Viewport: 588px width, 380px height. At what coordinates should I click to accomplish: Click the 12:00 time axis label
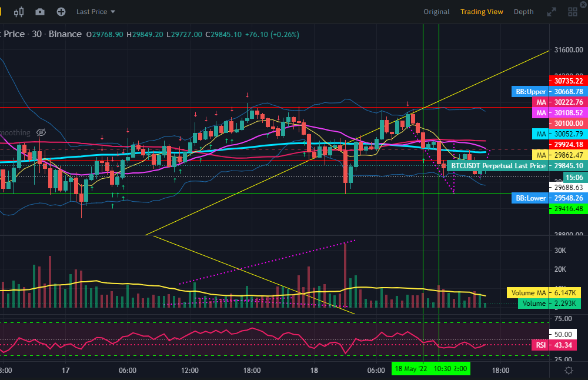tap(190, 371)
